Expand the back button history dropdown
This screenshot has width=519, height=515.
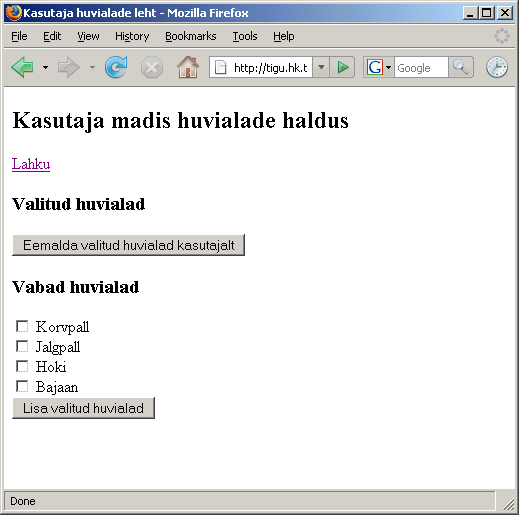pos(45,68)
